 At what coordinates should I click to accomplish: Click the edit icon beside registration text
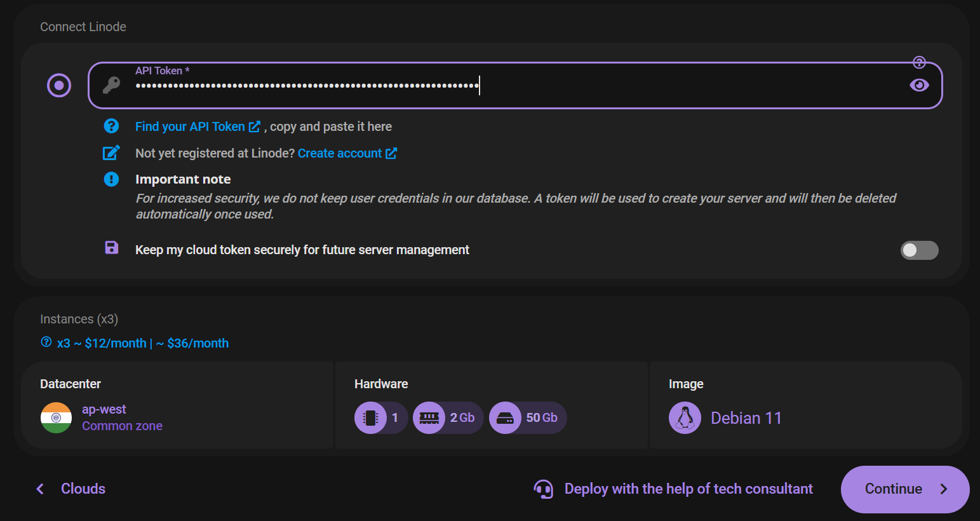pyautogui.click(x=111, y=152)
